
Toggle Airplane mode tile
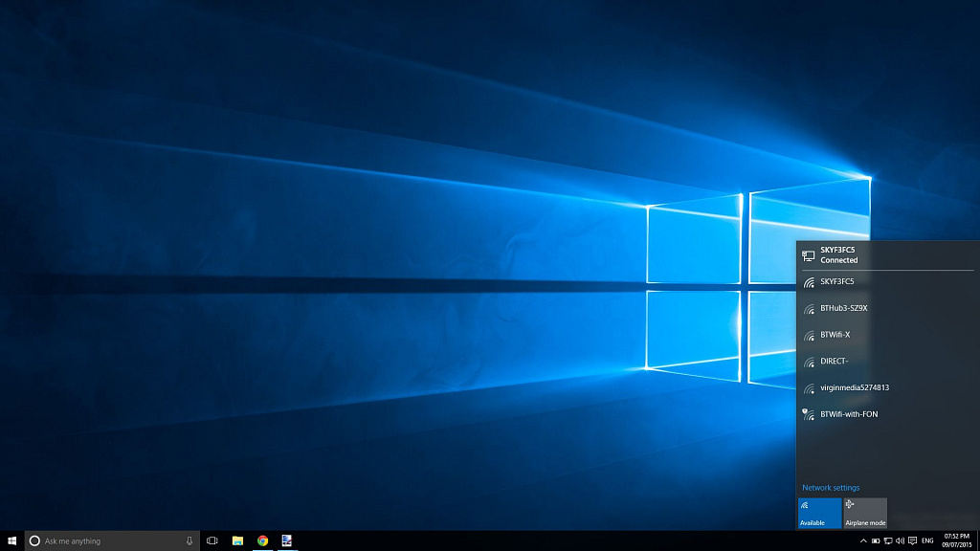[865, 513]
